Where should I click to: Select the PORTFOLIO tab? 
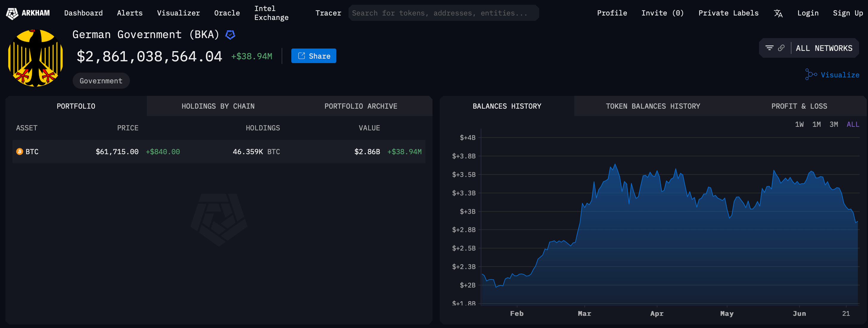pos(76,106)
